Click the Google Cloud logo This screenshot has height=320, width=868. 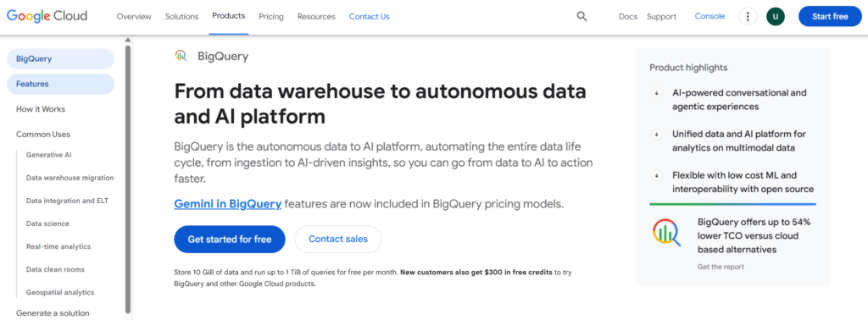[x=47, y=16]
